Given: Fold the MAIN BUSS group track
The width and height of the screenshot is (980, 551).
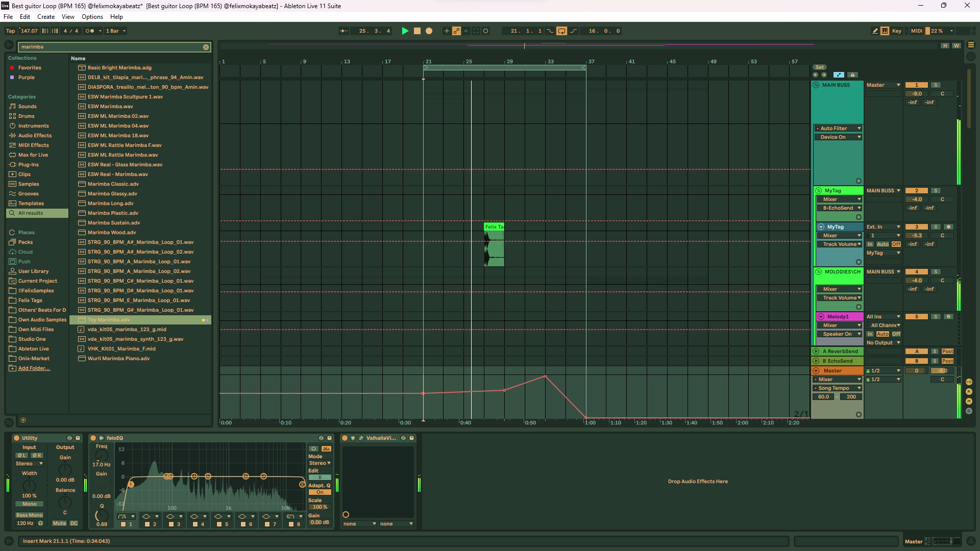Looking at the screenshot, I should click(816, 85).
